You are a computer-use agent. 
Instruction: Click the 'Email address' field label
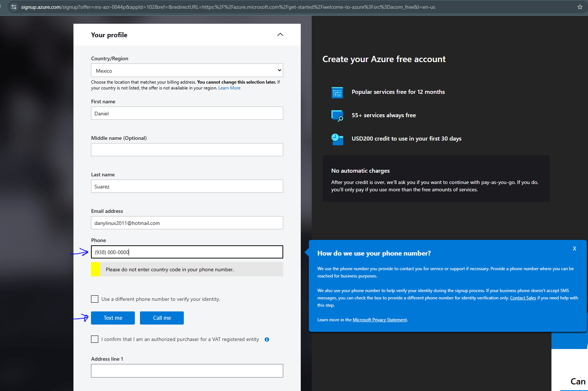click(107, 211)
